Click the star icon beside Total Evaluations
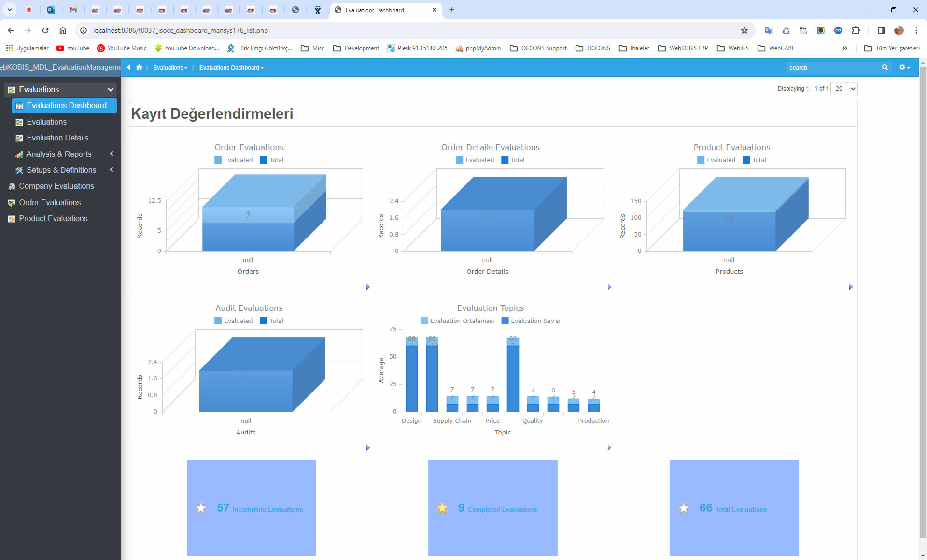Viewport: 927px width, 560px height. 684,508
